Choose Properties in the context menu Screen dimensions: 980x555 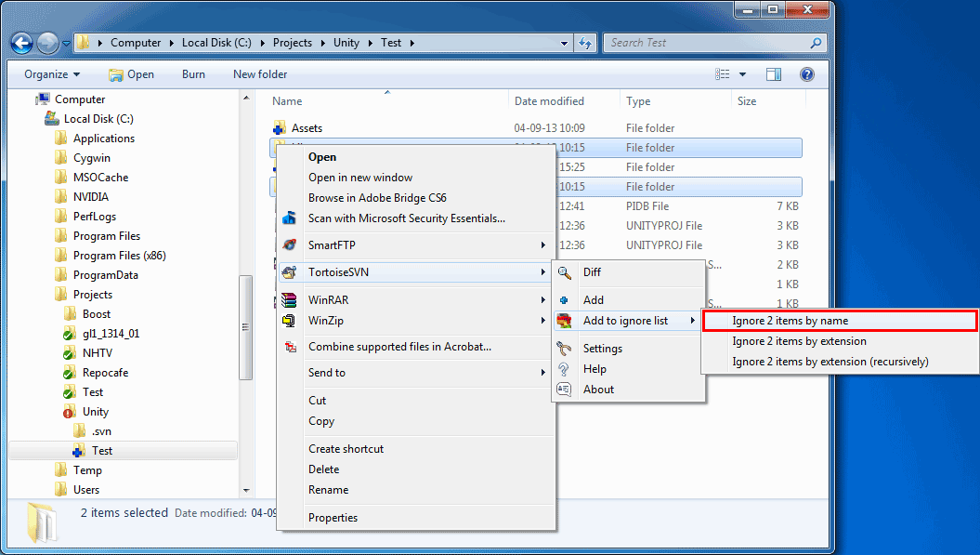click(333, 518)
